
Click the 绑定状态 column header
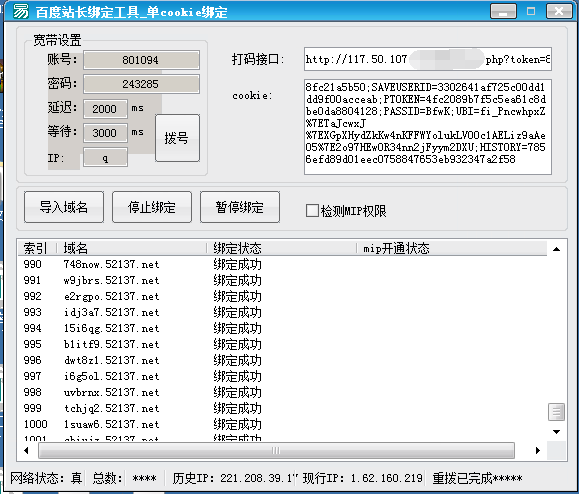[x=281, y=248]
